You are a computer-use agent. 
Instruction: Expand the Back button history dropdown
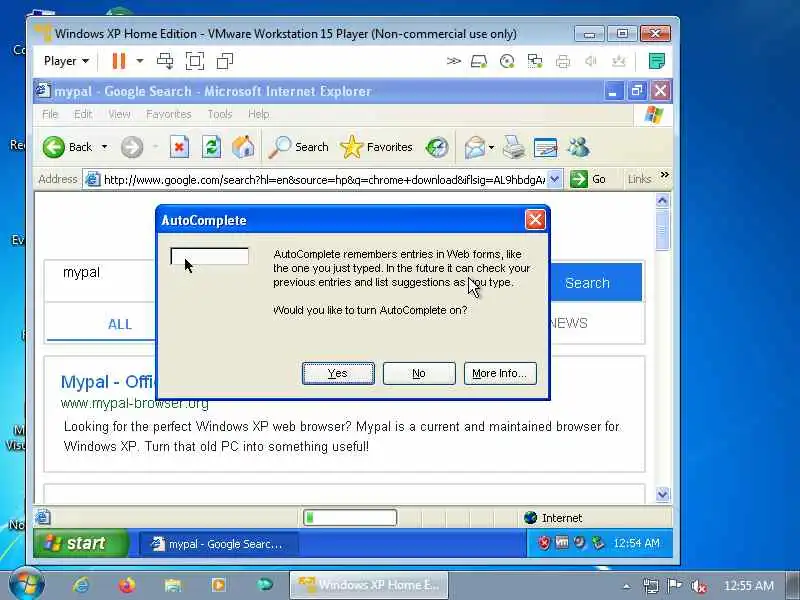[x=104, y=147]
